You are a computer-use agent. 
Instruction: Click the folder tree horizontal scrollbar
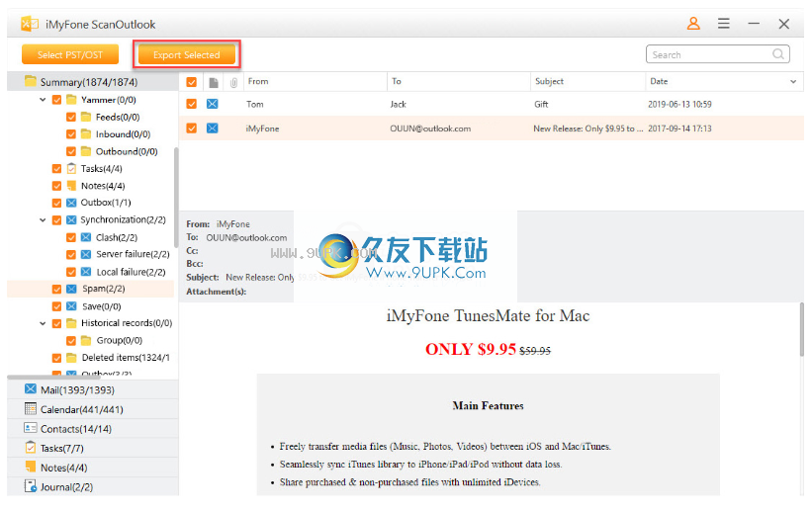53,377
